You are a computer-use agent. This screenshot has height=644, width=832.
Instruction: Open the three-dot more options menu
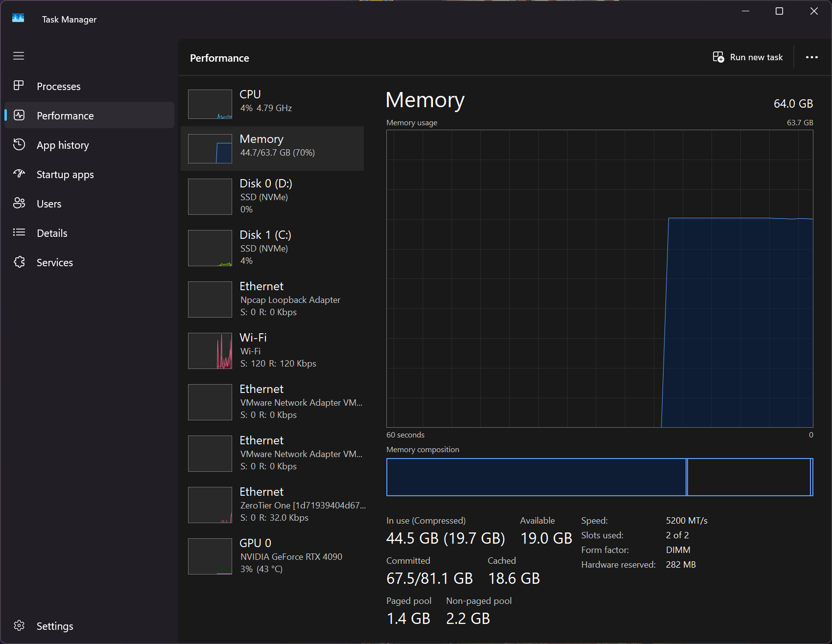(x=811, y=57)
